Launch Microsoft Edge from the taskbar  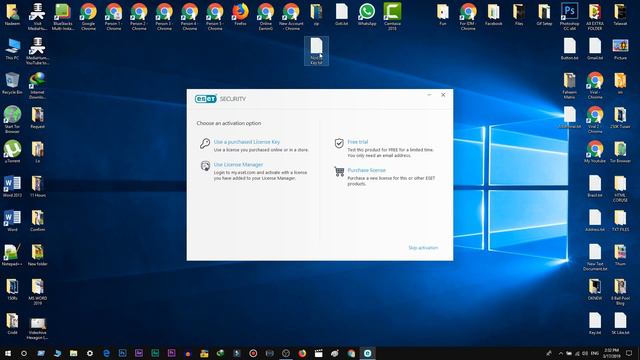[106, 353]
